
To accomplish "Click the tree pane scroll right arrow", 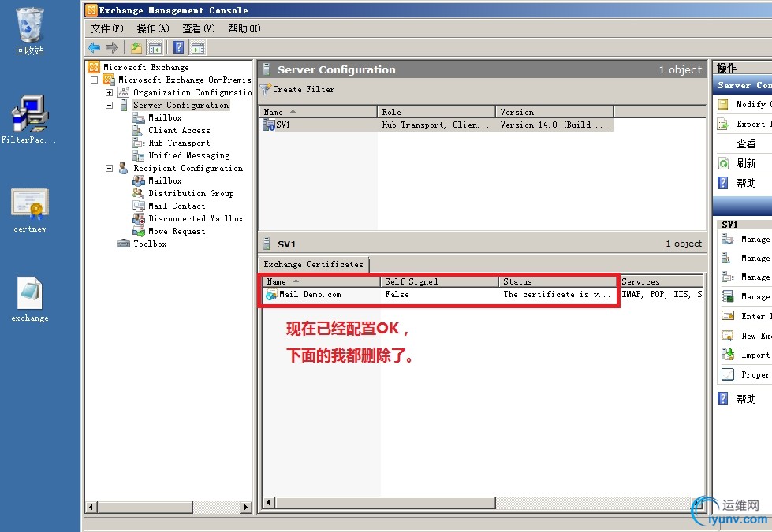I will [x=246, y=507].
